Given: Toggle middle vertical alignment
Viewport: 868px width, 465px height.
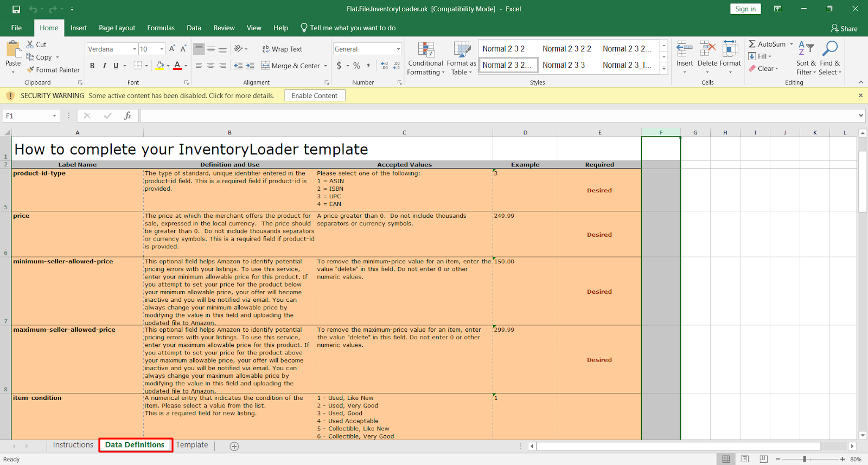Looking at the screenshot, I should tap(210, 49).
